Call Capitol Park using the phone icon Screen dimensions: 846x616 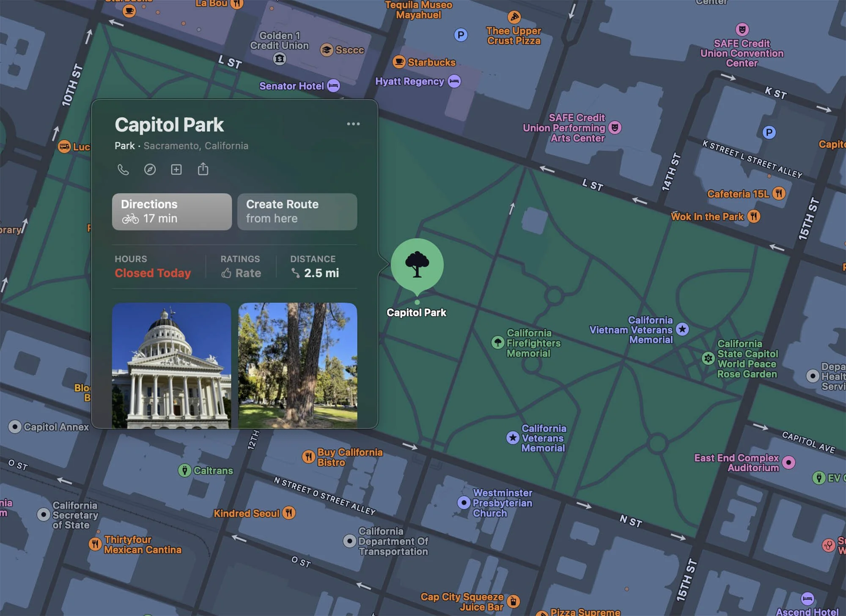pyautogui.click(x=123, y=170)
